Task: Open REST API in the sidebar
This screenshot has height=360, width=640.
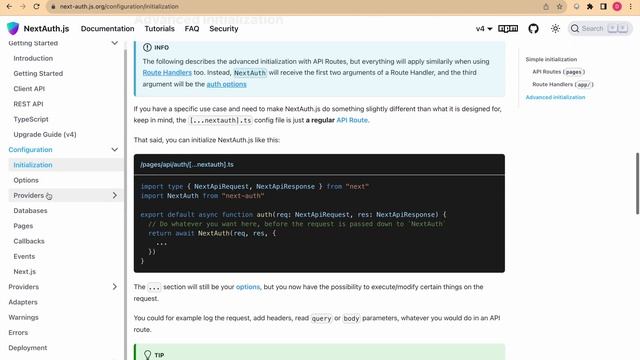Action: coord(28,104)
